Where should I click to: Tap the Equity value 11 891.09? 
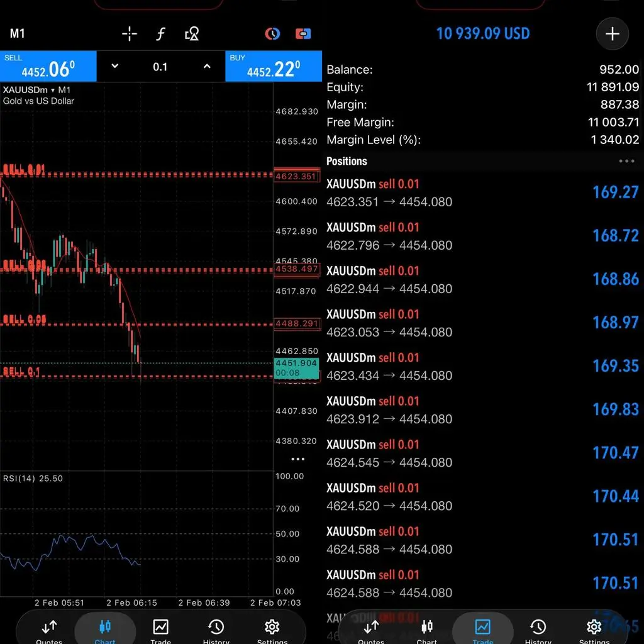[x=613, y=87]
